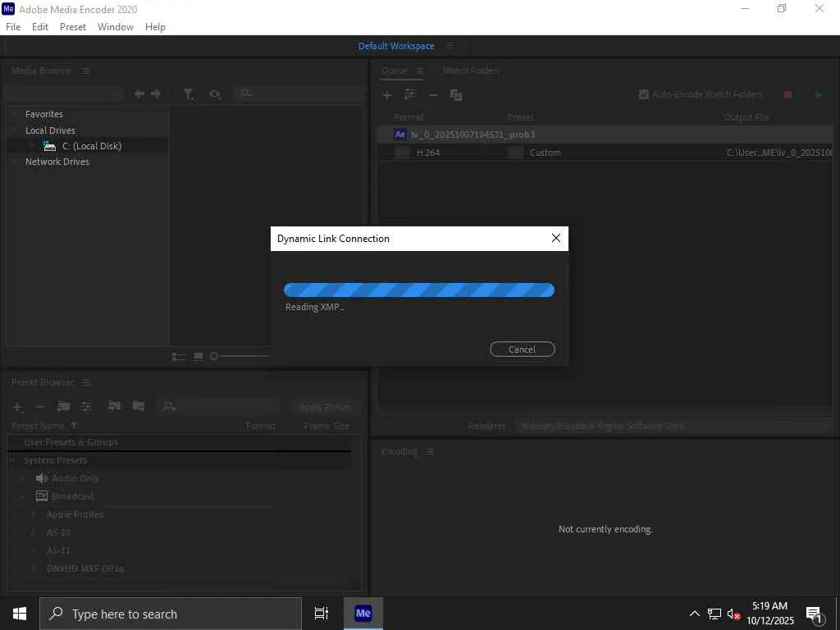Delete preset with minus icon

(x=39, y=407)
